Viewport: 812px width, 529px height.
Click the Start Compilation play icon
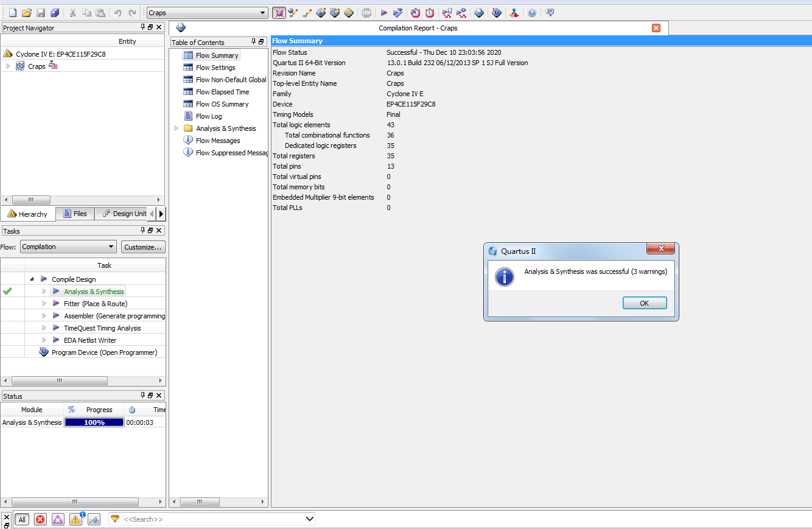click(383, 13)
